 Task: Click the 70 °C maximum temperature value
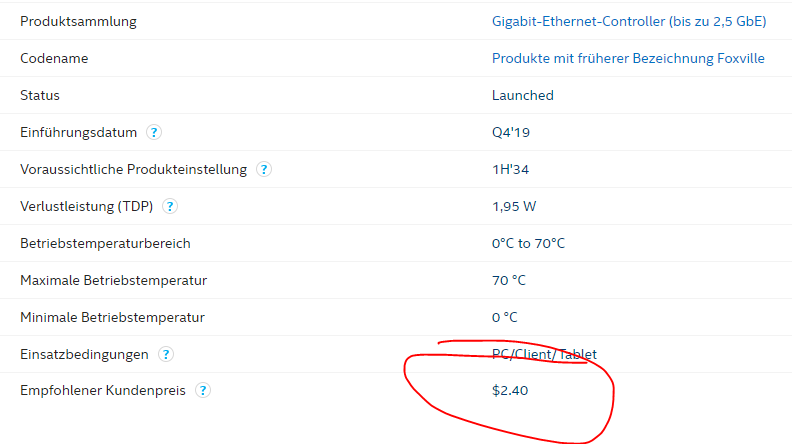(509, 280)
